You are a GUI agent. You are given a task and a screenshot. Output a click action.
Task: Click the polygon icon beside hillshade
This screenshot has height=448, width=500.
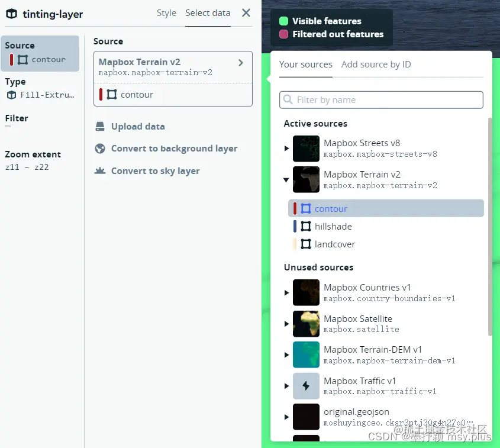click(x=306, y=227)
